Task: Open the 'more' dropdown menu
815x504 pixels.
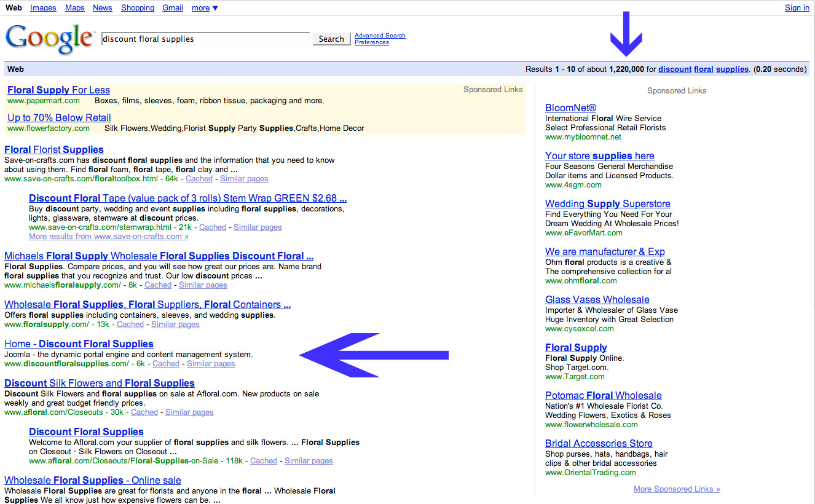Action: (204, 8)
